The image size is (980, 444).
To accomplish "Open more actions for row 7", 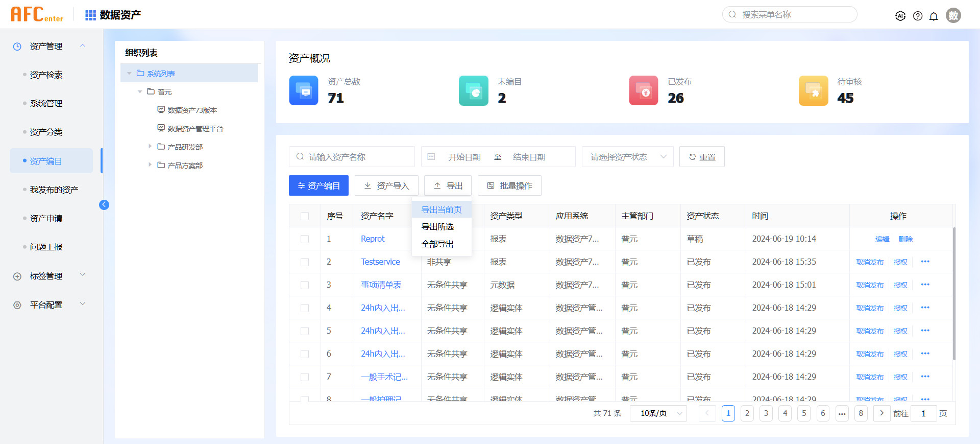I will click(x=925, y=377).
